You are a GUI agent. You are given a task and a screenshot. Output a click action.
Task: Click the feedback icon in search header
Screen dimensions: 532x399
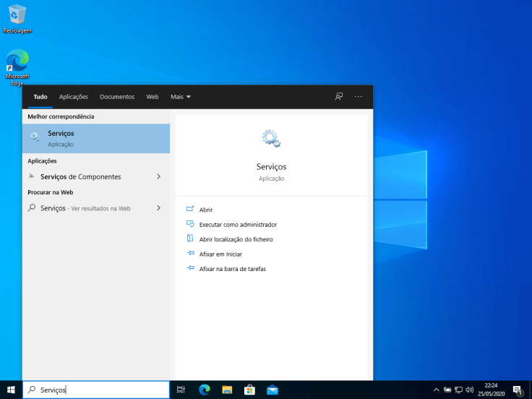tap(338, 97)
